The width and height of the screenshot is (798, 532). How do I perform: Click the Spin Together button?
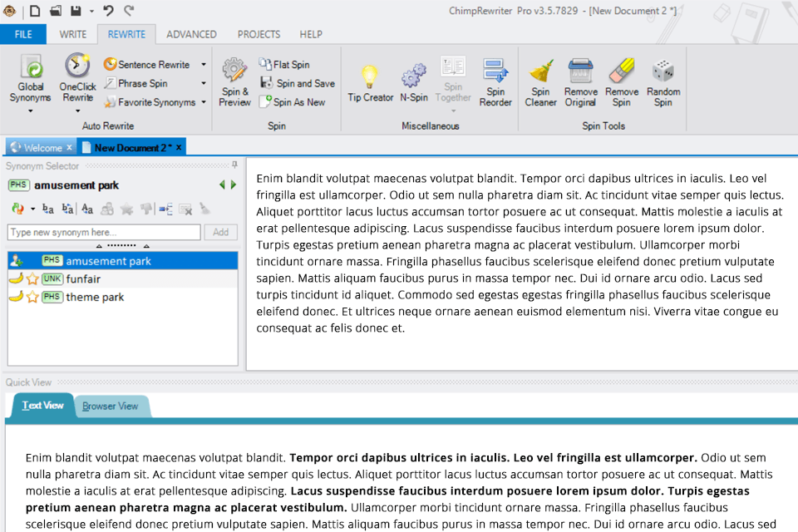click(453, 79)
